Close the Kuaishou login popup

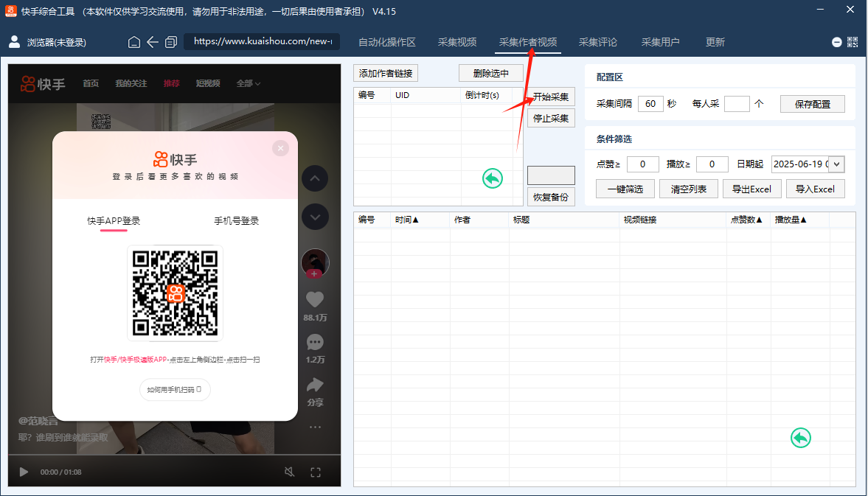(281, 148)
